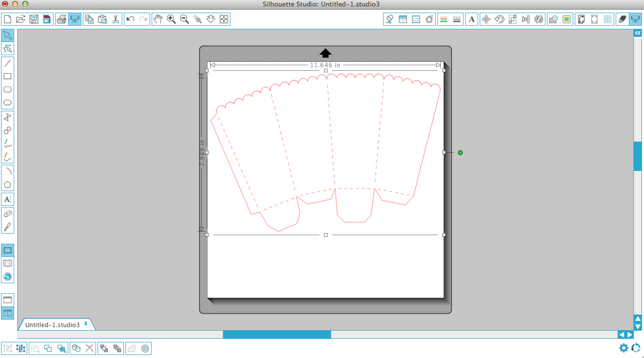This screenshot has width=644, height=358.
Task: Open the Silhouette Design Store
Action: point(8,277)
